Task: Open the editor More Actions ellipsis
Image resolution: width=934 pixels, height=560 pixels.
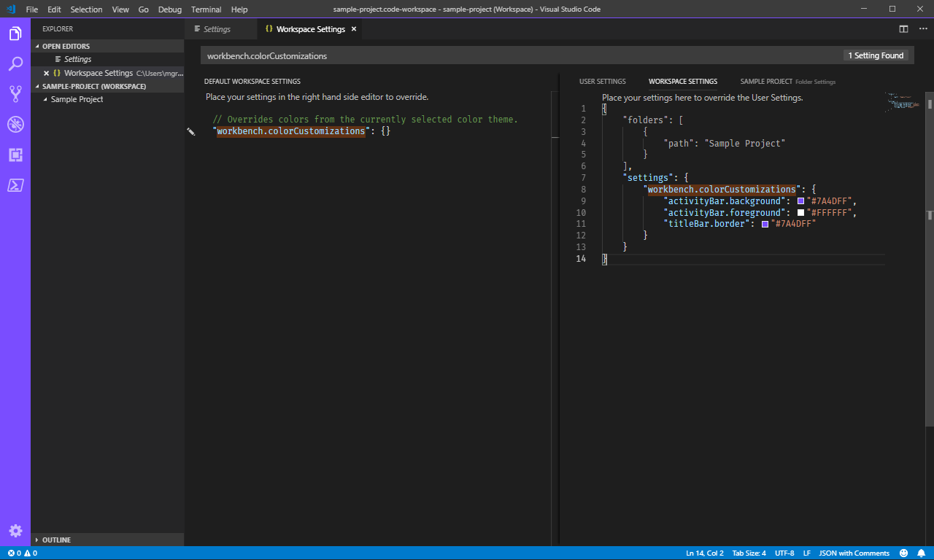Action: click(923, 29)
